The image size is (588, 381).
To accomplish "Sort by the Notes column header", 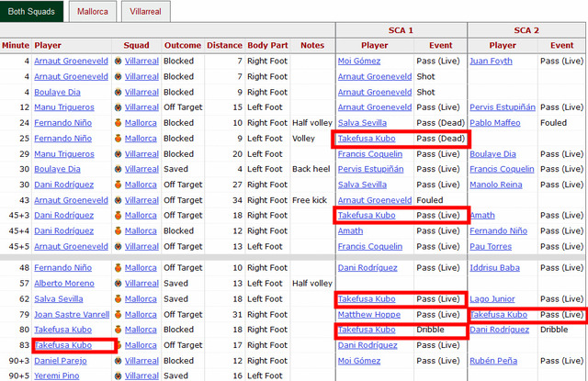I will click(312, 45).
